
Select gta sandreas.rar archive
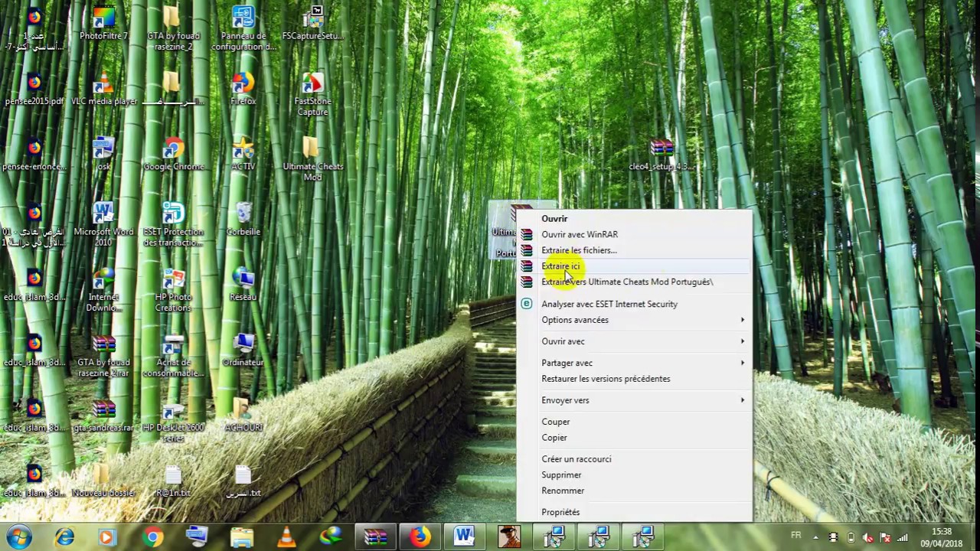coord(104,416)
